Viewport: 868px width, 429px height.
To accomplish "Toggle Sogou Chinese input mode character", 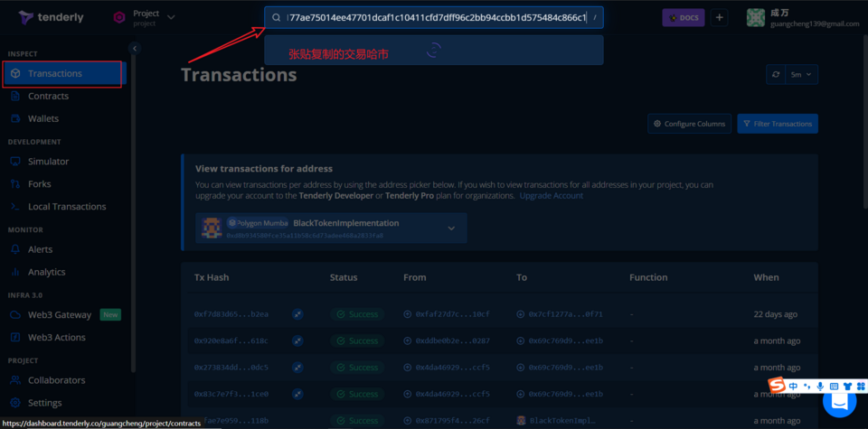I will (794, 386).
